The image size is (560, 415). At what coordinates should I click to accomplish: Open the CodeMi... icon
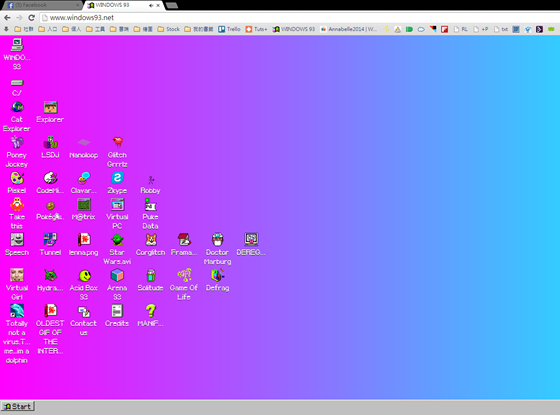pos(50,178)
